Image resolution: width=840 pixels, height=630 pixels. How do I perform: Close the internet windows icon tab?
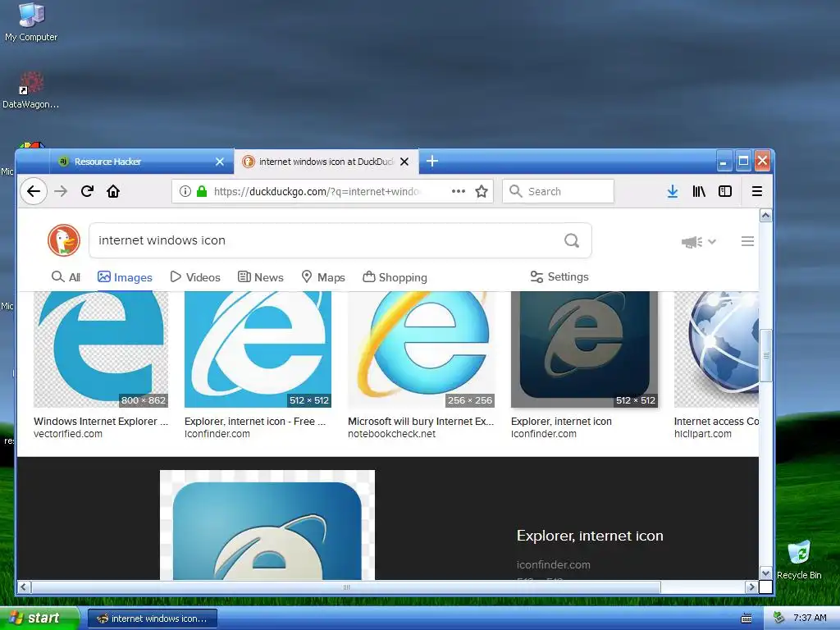pos(404,162)
